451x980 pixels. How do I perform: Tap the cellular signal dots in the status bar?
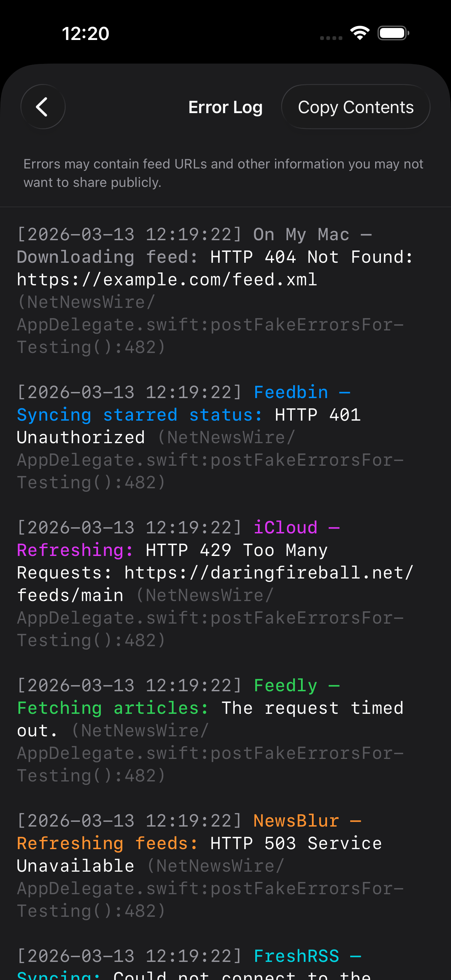point(330,37)
